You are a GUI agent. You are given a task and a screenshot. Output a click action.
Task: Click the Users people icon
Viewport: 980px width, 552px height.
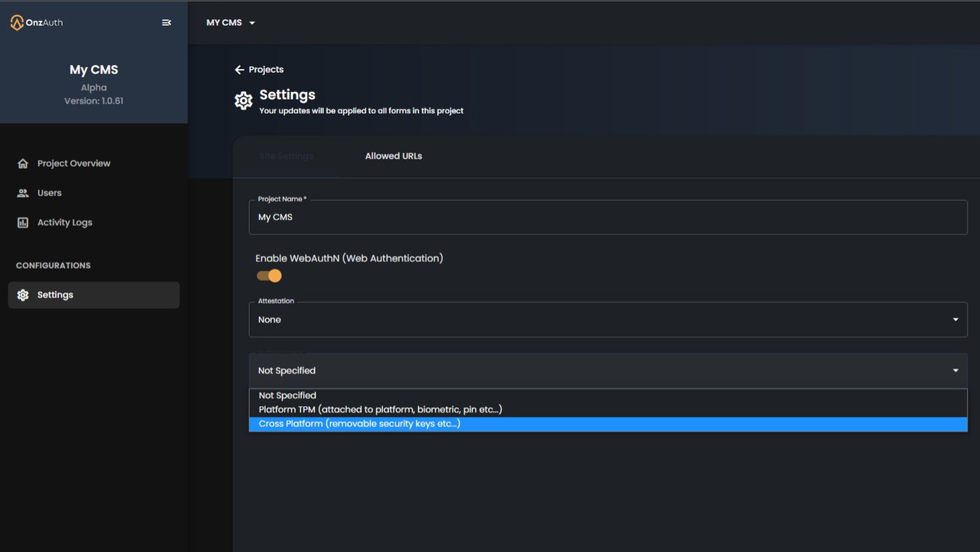[x=23, y=193]
